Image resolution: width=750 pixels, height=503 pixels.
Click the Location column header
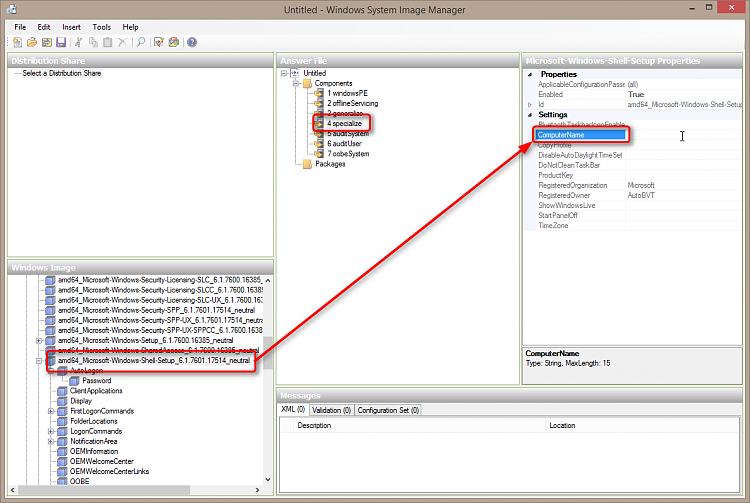point(642,426)
